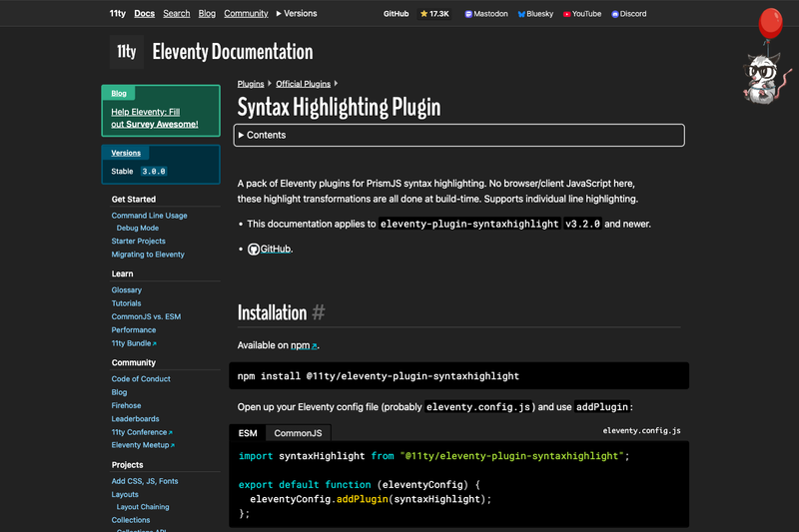Open the Versions link in sidebar box
This screenshot has height=532, width=799.
tap(126, 153)
